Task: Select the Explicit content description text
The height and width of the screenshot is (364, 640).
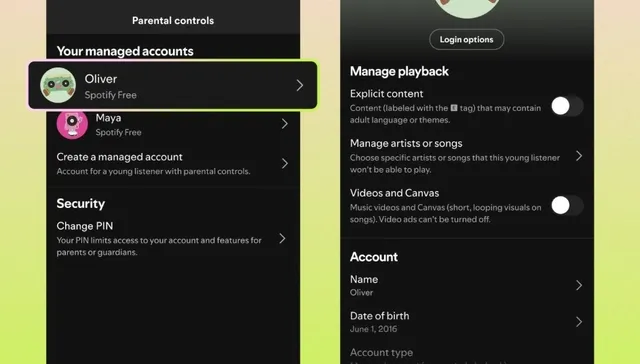Action: [445, 114]
